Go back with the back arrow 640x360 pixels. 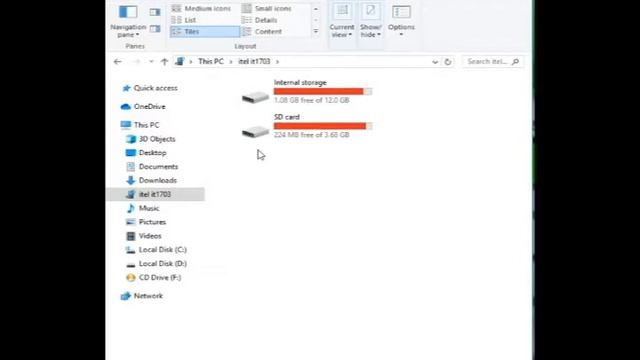[118, 62]
